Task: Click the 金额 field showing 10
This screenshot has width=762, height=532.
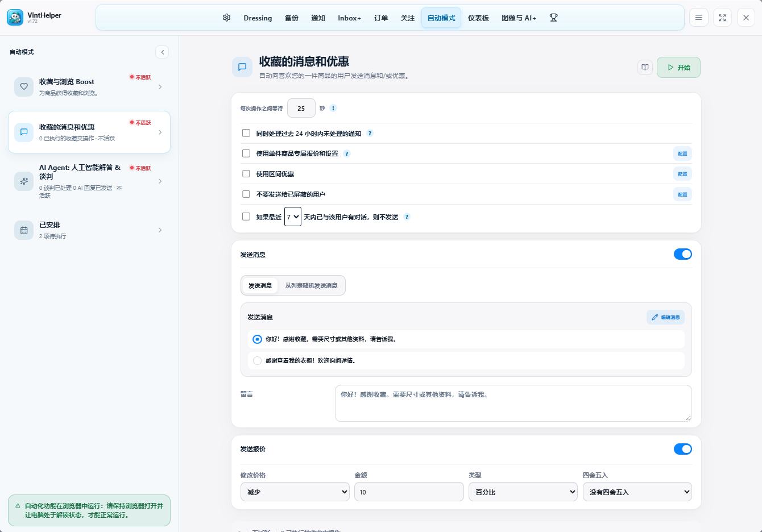Action: coord(409,492)
